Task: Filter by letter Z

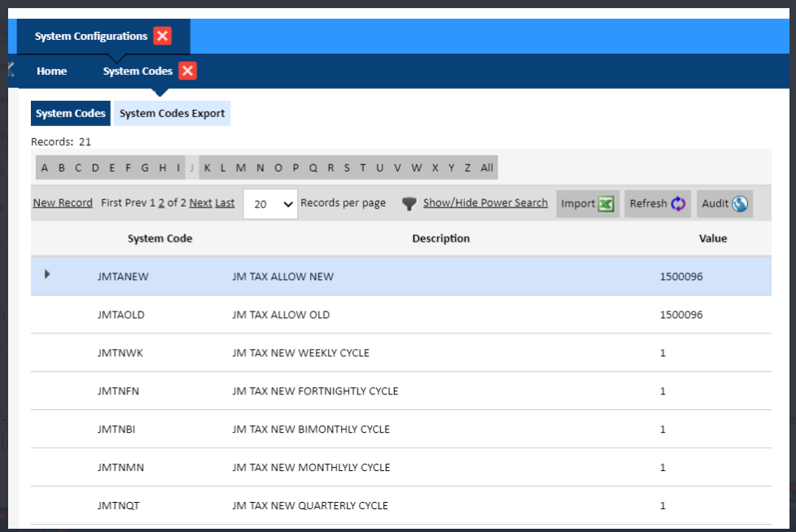Action: coord(467,168)
